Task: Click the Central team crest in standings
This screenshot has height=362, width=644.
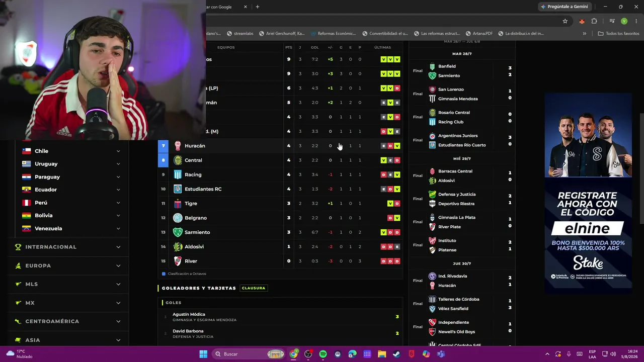Action: (x=178, y=160)
